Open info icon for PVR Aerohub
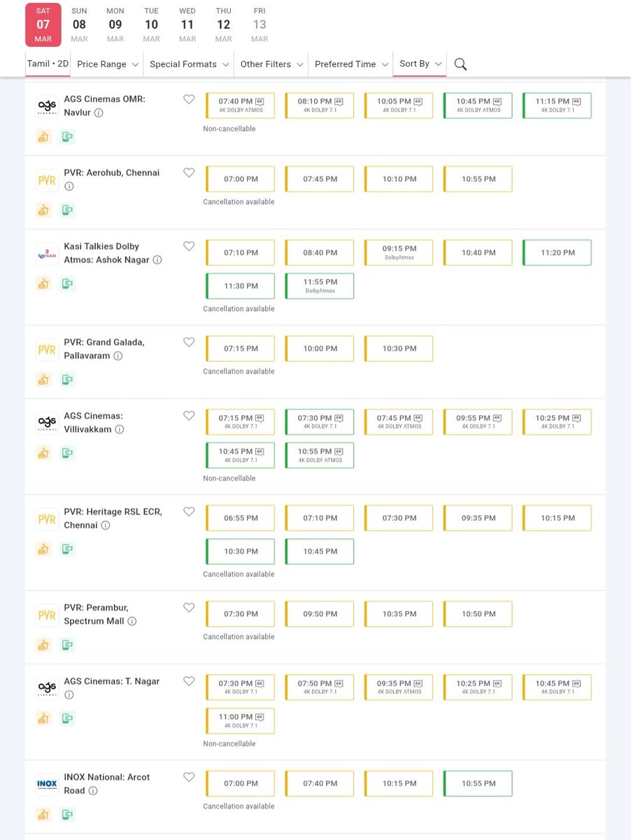The width and height of the screenshot is (631, 840). [x=69, y=186]
